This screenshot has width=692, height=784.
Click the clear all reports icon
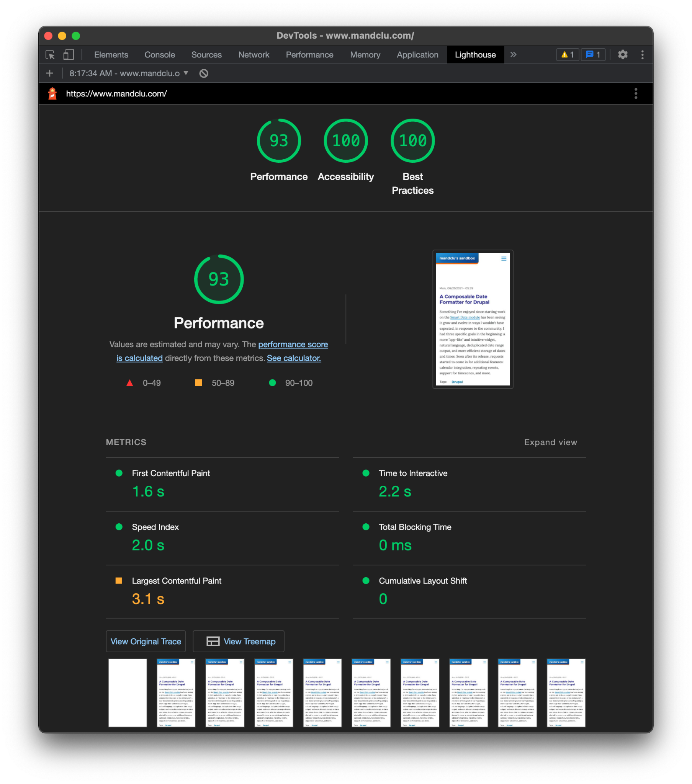coord(204,73)
